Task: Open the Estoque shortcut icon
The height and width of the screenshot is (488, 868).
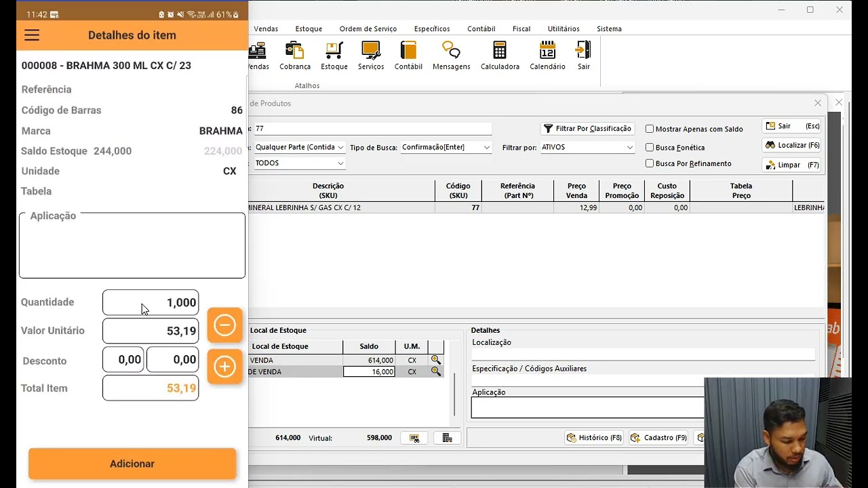Action: (x=334, y=56)
